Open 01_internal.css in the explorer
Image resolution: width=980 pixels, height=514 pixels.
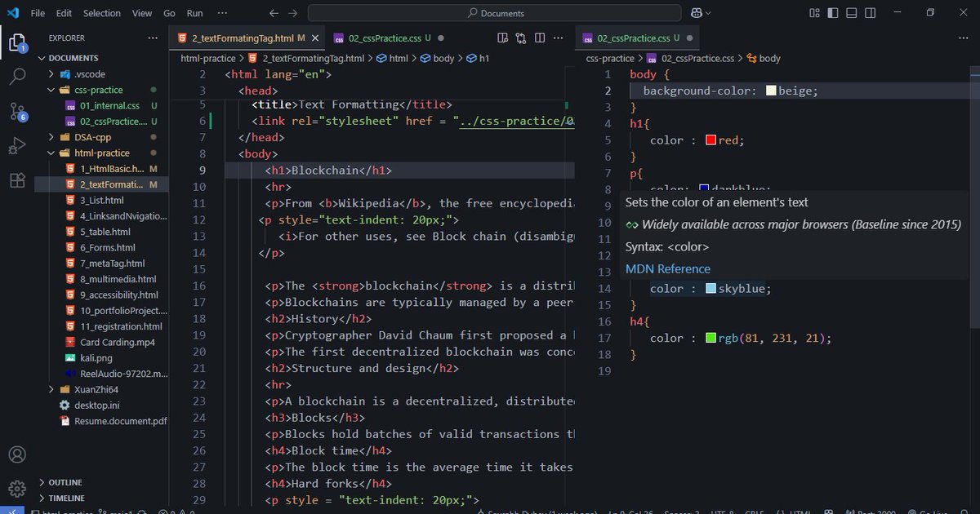109,106
